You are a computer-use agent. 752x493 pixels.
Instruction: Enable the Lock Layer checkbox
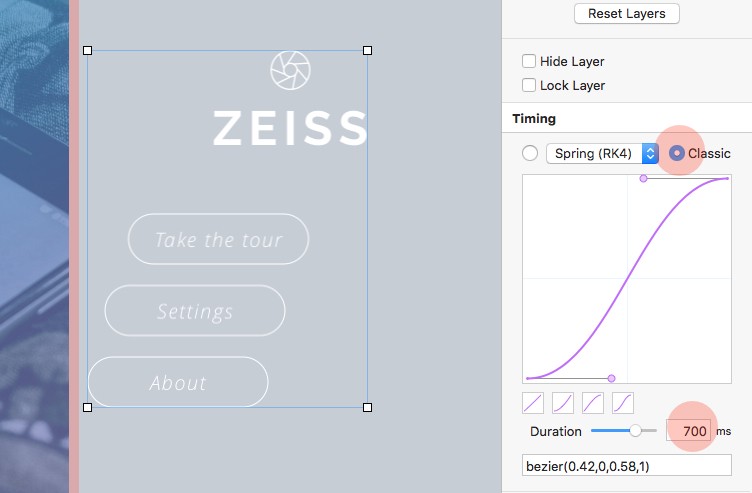(529, 85)
